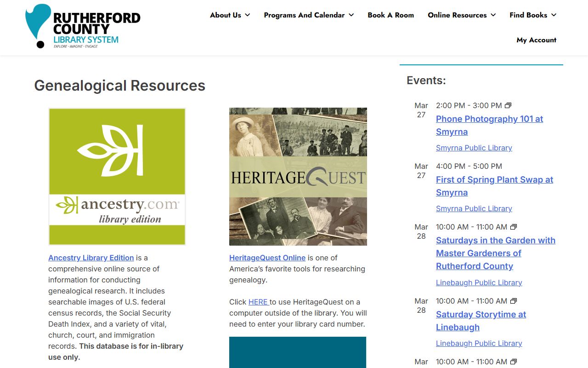
Task: Click the HeritageQuest banner image
Action: pos(298,177)
